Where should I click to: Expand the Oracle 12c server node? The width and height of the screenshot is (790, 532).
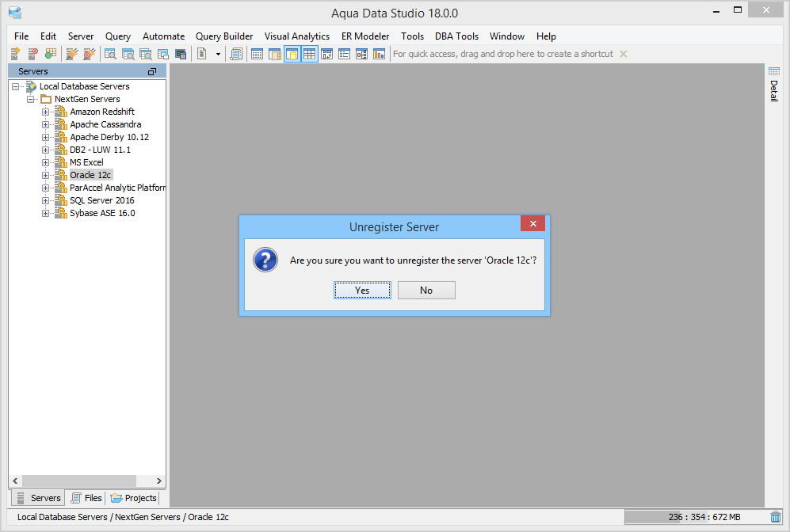coord(45,175)
